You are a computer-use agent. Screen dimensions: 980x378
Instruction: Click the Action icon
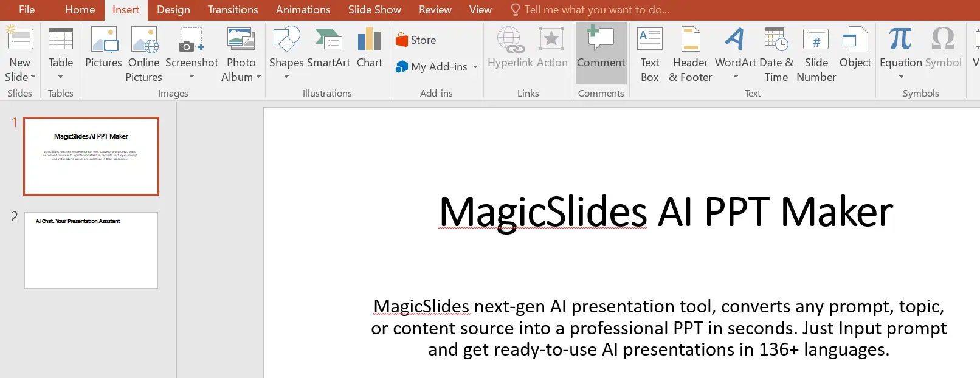pyautogui.click(x=551, y=39)
